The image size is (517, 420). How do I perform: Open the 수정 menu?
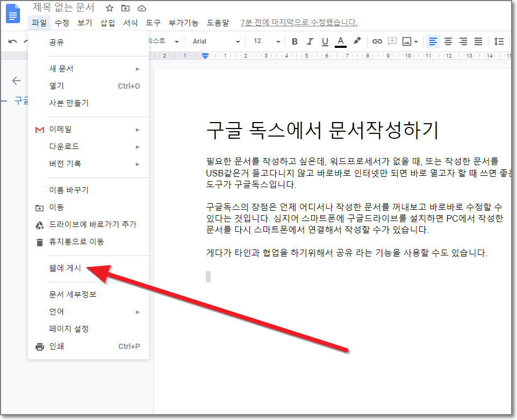62,23
